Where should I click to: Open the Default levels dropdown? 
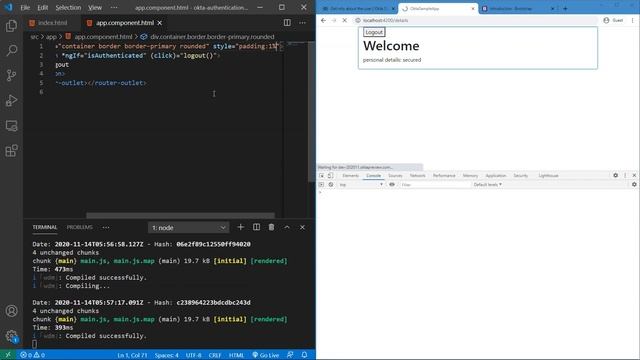[x=488, y=184]
